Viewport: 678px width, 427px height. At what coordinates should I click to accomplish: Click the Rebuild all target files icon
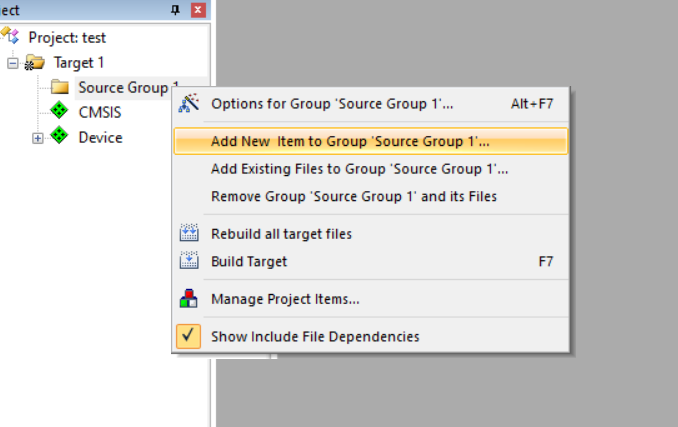pyautogui.click(x=189, y=233)
